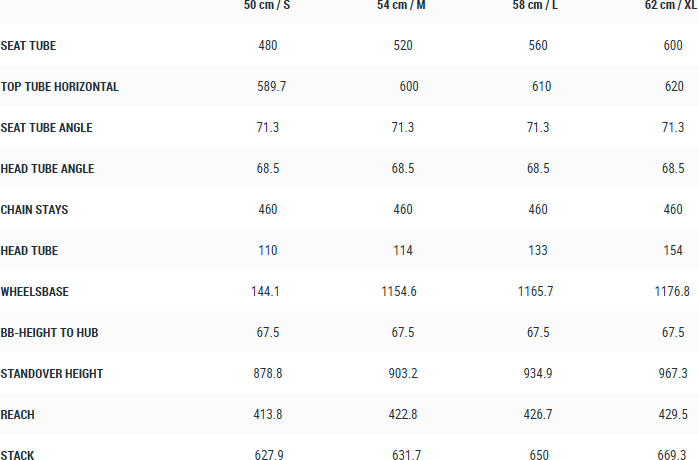Select the 62 cm / XL column header
The width and height of the screenshot is (698, 460).
pyautogui.click(x=671, y=5)
